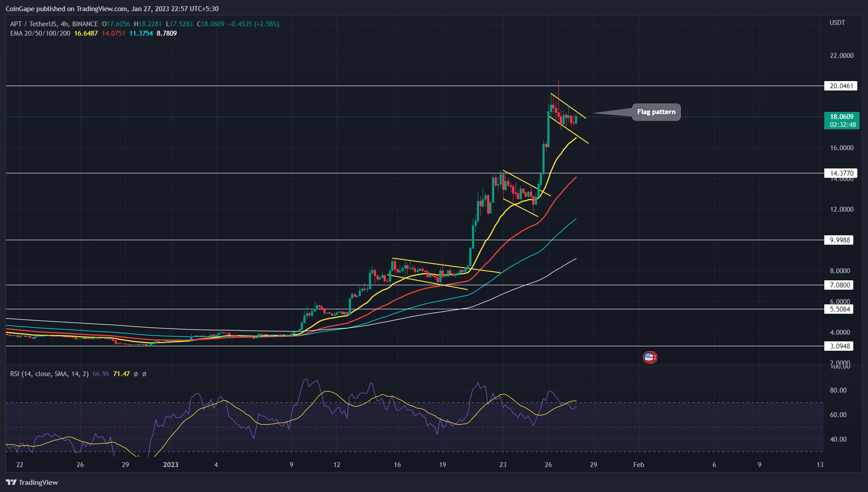Open the US flag economic event icon
The image size is (868, 492).
tap(649, 357)
